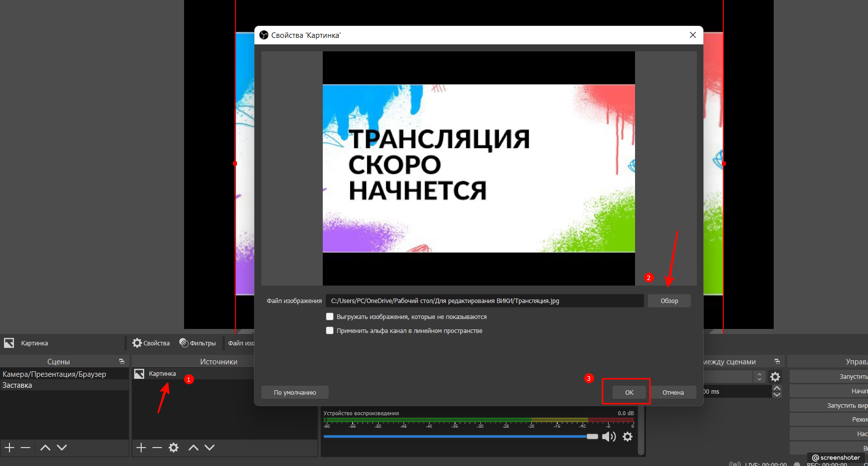The height and width of the screenshot is (466, 868).
Task: Open playback device audio settings gear
Action: pos(628,437)
